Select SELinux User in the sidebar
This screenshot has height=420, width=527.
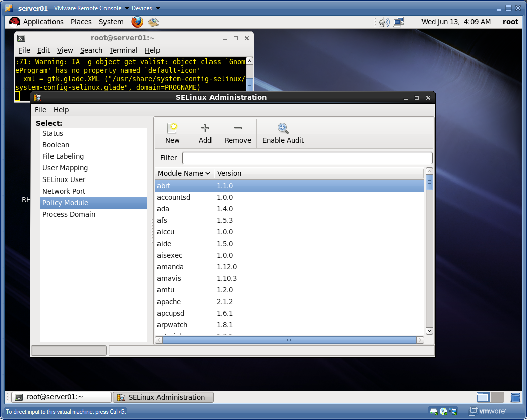click(x=93, y=179)
